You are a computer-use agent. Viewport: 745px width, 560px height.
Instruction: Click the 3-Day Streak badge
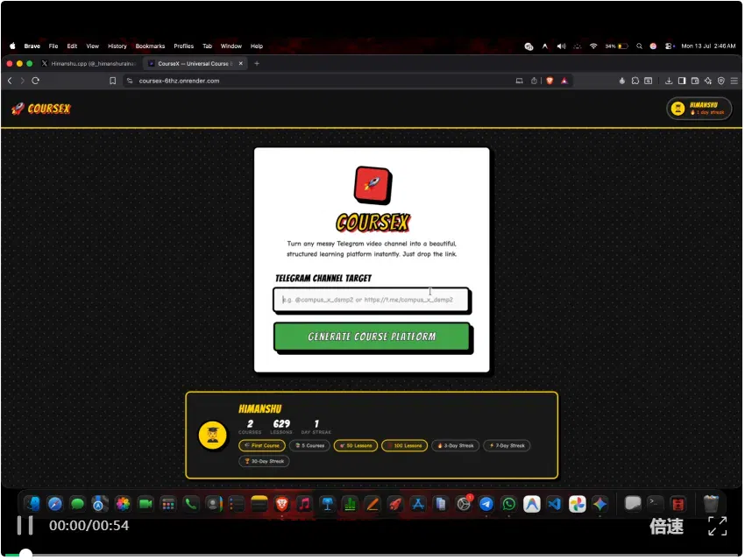455,445
